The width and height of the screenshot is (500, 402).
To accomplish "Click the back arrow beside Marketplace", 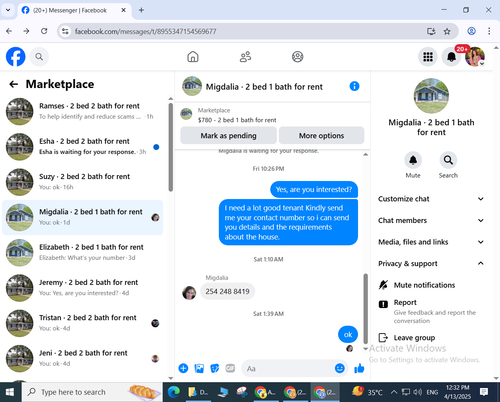I will tap(14, 84).
